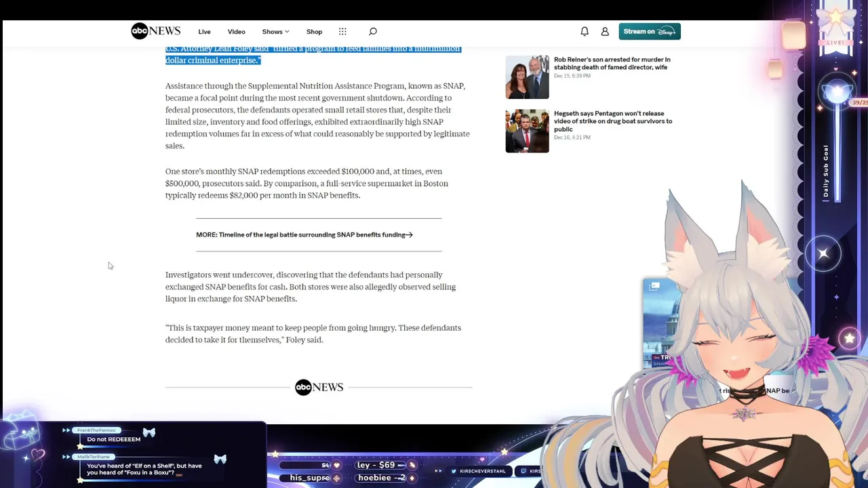
Task: Open the SNAP benefits funding timeline link
Action: click(x=304, y=235)
